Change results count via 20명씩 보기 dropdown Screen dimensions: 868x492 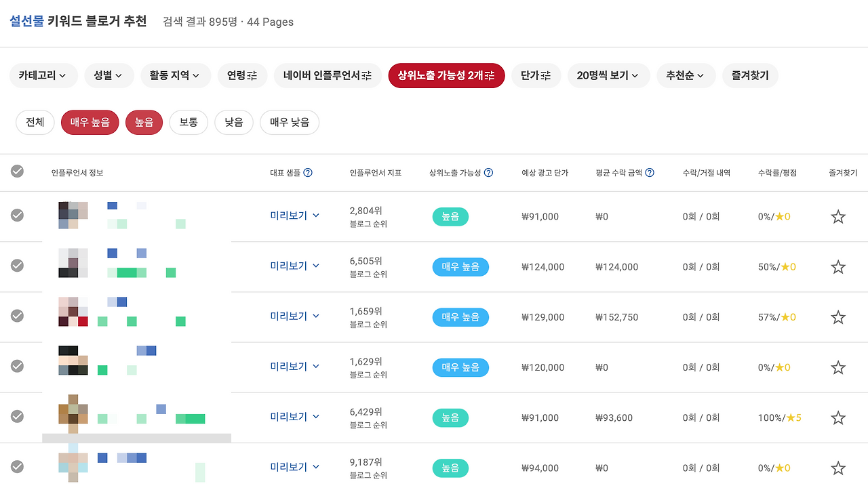608,75
